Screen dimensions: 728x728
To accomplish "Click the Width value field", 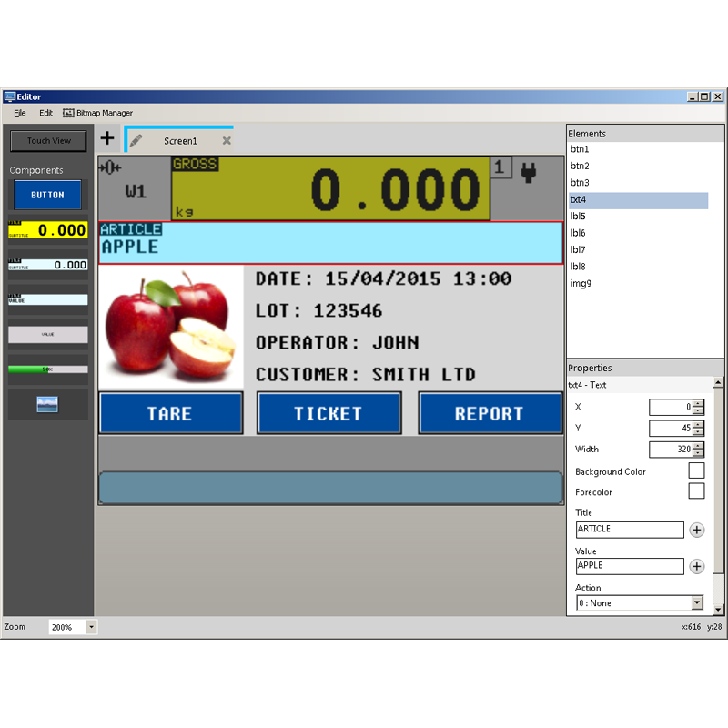I will tap(671, 449).
